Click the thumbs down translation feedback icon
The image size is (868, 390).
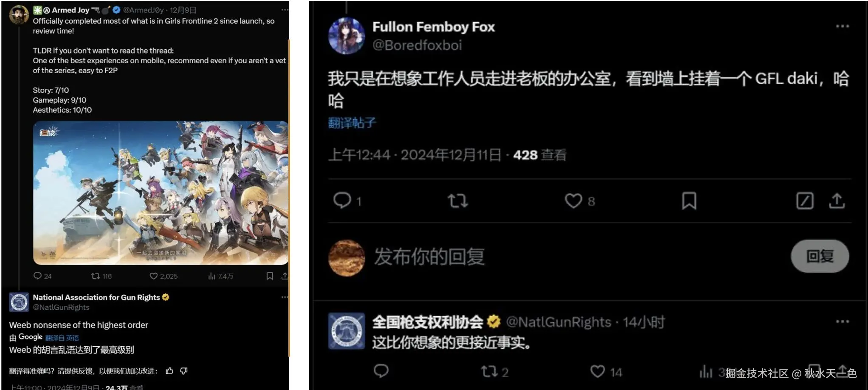click(x=184, y=371)
